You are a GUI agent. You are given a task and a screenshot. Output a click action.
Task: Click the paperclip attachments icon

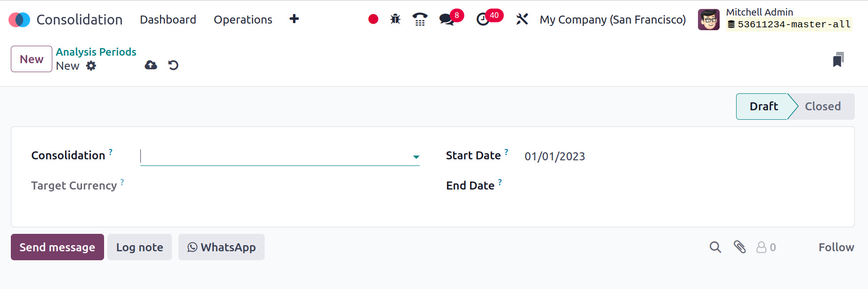(739, 247)
